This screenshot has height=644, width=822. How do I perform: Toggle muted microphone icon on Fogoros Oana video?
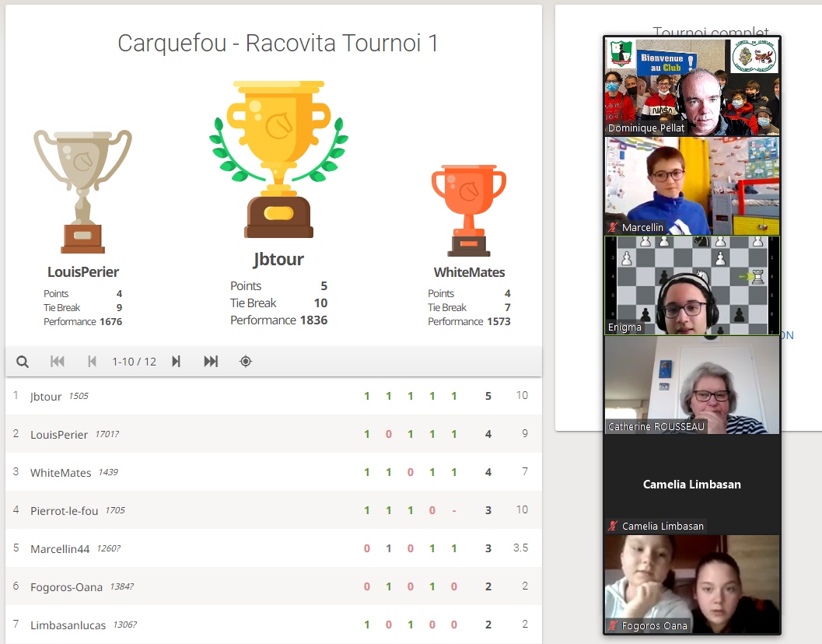click(614, 626)
